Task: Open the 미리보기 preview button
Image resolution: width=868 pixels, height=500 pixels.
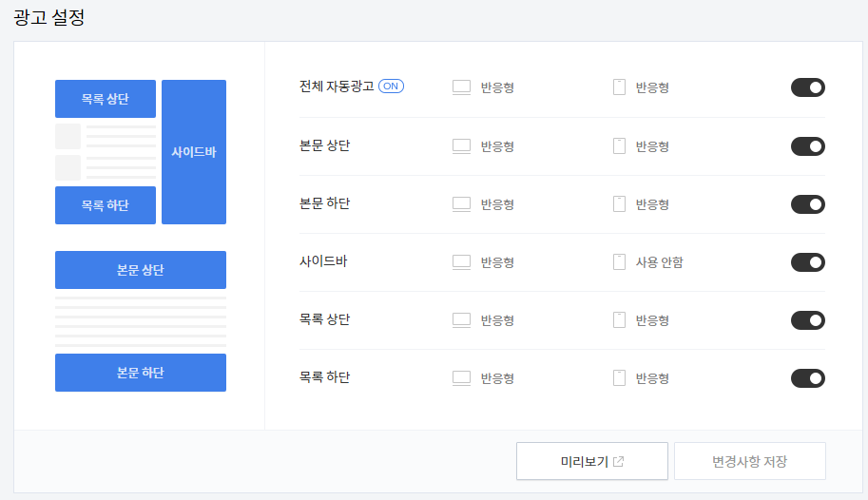Action: 591,461
